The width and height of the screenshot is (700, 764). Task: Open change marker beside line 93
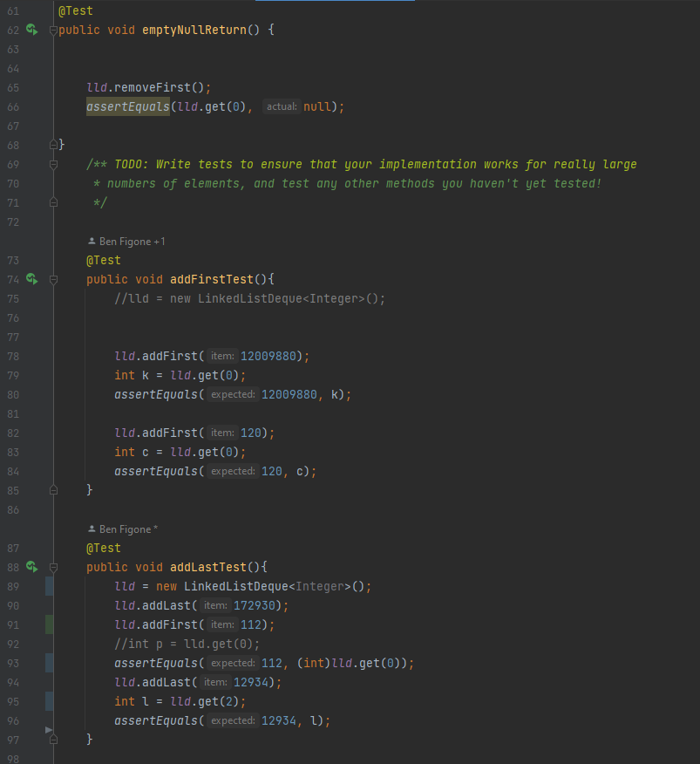point(49,663)
